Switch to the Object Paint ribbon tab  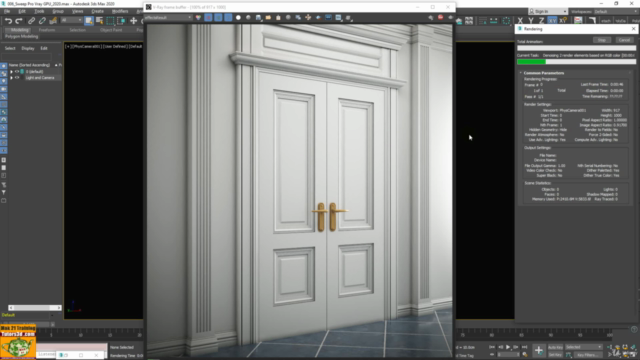[x=111, y=30]
